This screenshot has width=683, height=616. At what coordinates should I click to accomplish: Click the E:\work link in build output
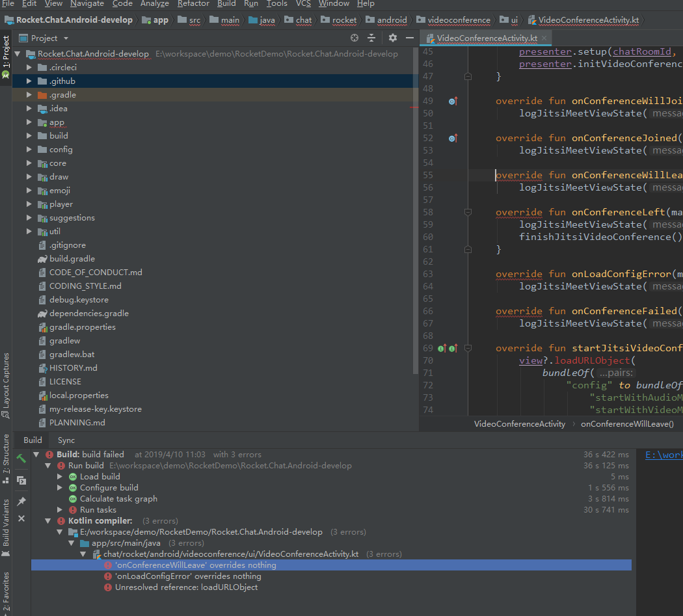click(664, 455)
